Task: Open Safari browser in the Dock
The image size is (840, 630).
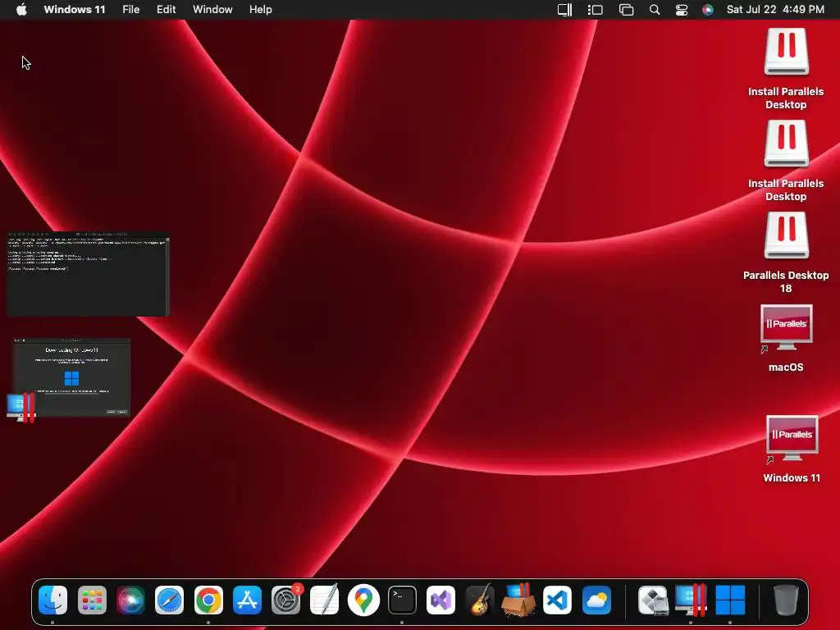Action: coord(169,600)
